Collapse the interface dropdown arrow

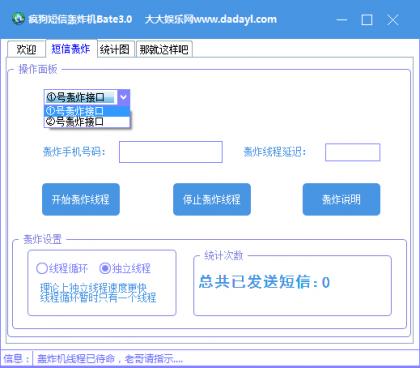[x=124, y=97]
